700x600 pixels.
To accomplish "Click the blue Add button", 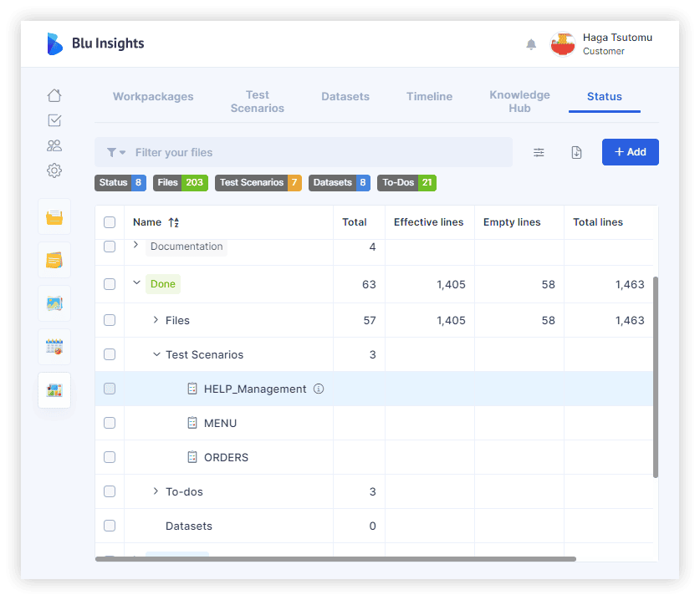I will (630, 152).
